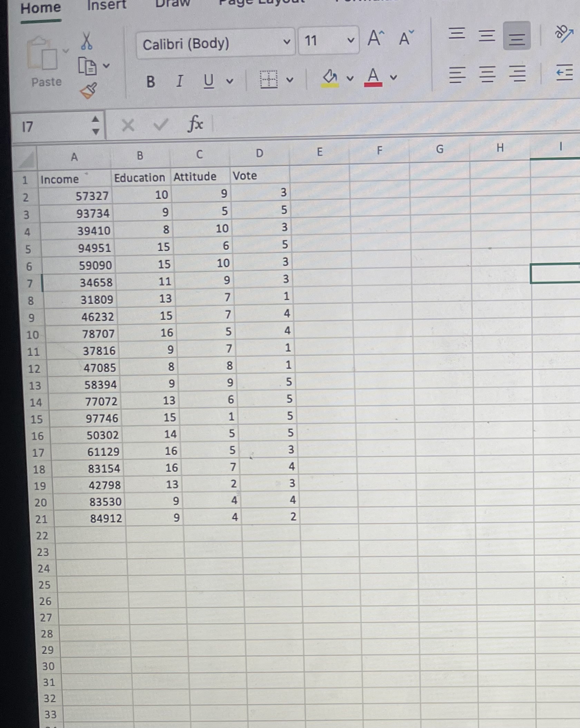This screenshot has height=728, width=580.
Task: Open the font size 11 dropdown
Action: pyautogui.click(x=350, y=40)
